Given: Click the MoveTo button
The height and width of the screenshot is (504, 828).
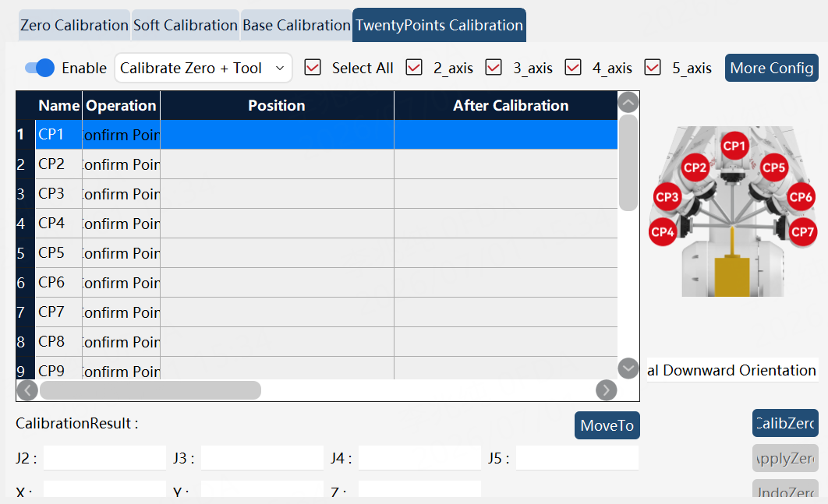Looking at the screenshot, I should point(607,425).
